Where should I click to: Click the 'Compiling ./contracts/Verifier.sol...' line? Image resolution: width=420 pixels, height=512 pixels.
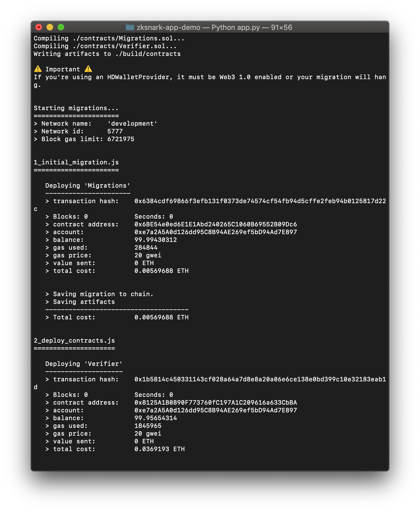pyautogui.click(x=105, y=46)
